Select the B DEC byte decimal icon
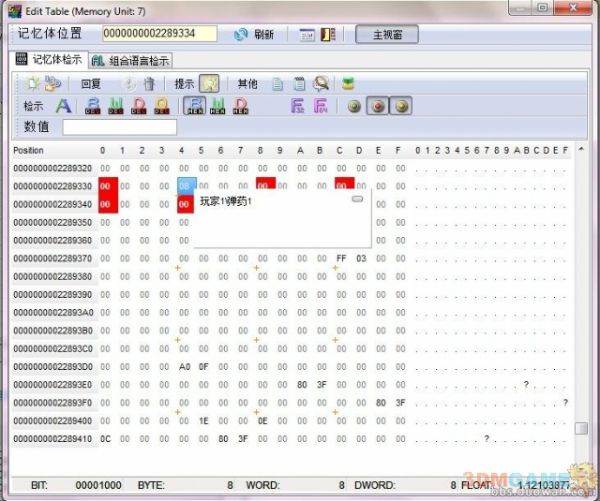 click(x=94, y=105)
